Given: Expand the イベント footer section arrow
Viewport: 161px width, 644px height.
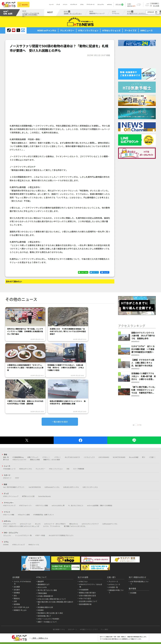Looking at the screenshot, I should click(x=3, y=512).
